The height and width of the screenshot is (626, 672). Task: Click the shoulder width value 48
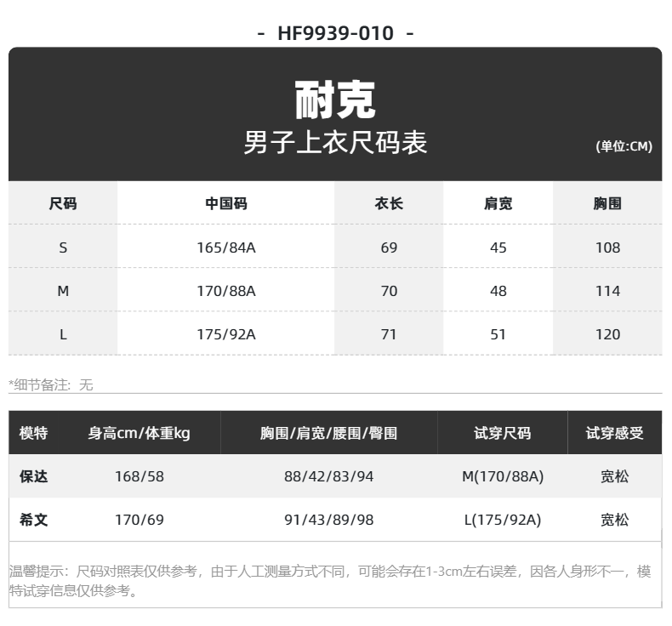click(498, 292)
